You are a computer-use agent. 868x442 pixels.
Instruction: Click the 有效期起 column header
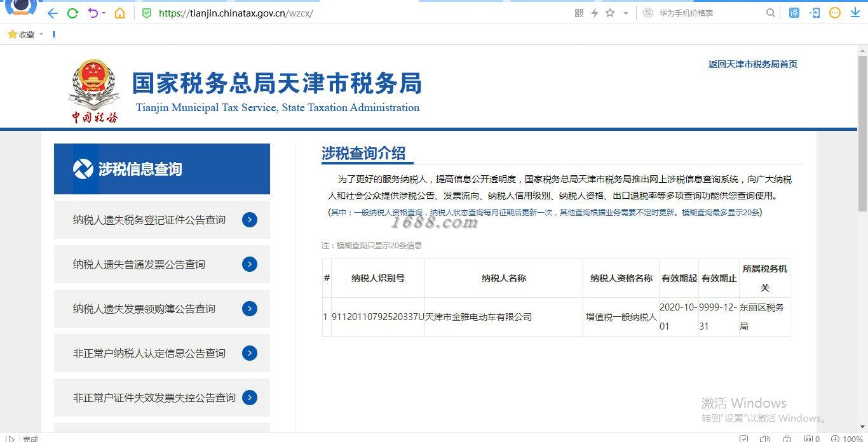tap(679, 278)
